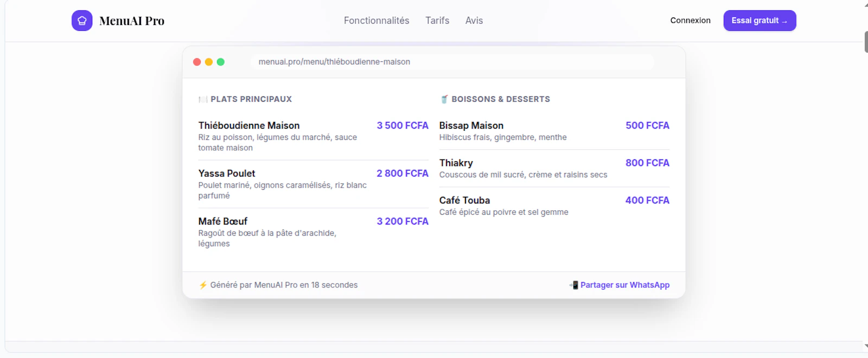Click the 3 200 FCFA price
The width and height of the screenshot is (868, 358).
coord(403,221)
